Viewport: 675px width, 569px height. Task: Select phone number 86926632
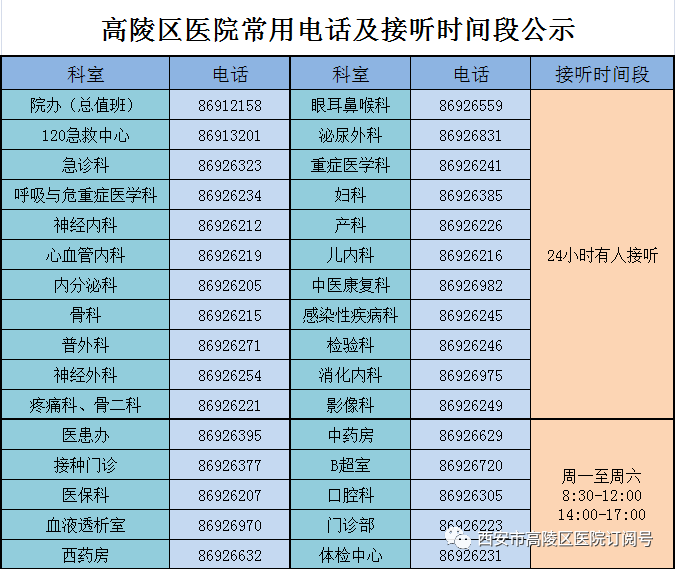click(230, 555)
